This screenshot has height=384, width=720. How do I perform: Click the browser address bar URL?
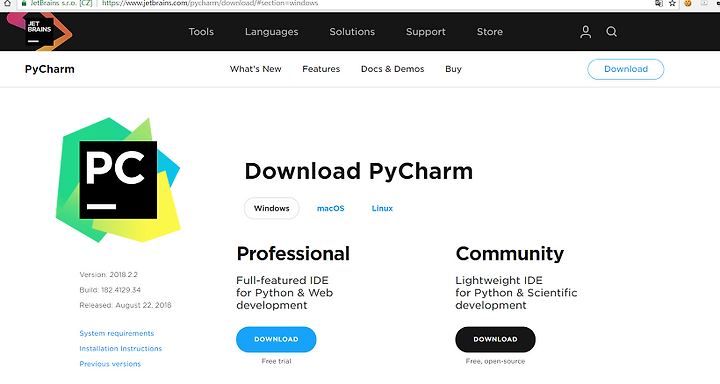pyautogui.click(x=210, y=3)
